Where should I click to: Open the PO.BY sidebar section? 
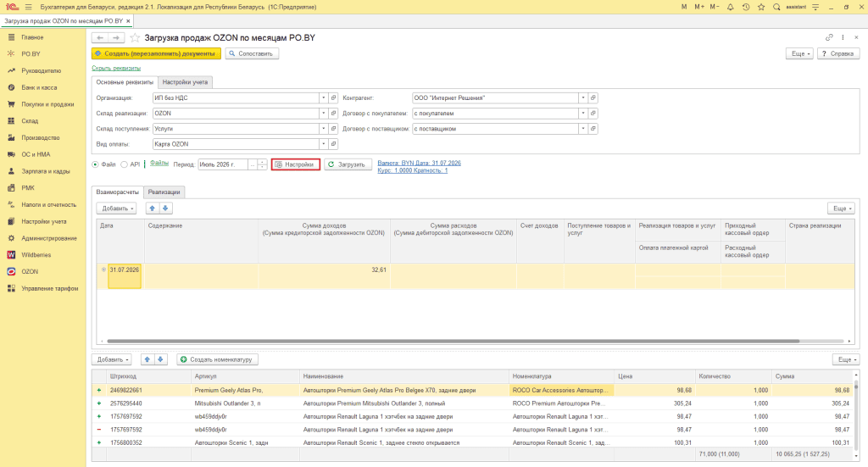31,53
